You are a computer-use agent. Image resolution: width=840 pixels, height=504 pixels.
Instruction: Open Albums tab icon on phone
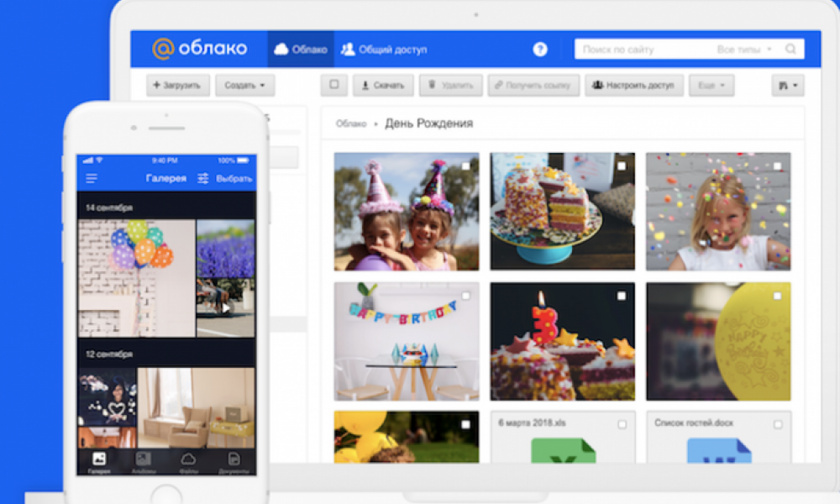tap(144, 459)
